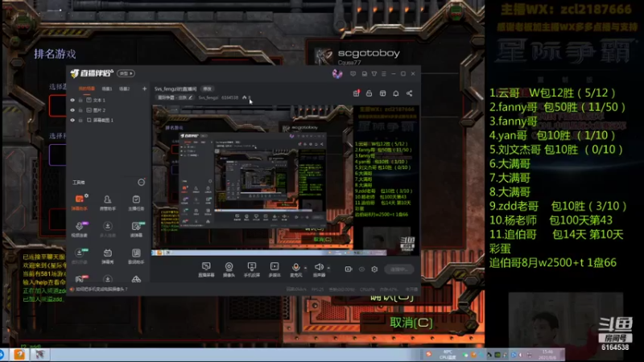Open the notification bell icon

click(396, 93)
